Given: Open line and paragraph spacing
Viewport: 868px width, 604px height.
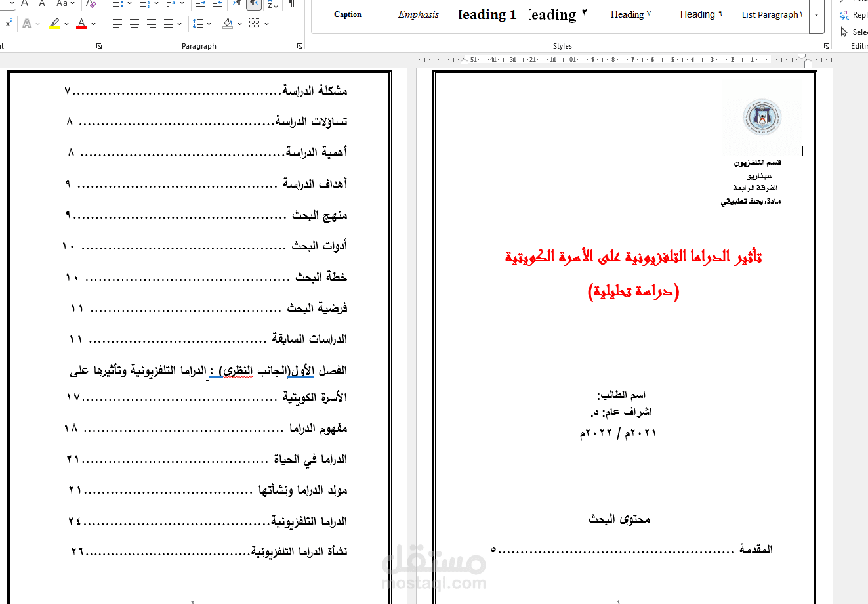Looking at the screenshot, I should [198, 24].
